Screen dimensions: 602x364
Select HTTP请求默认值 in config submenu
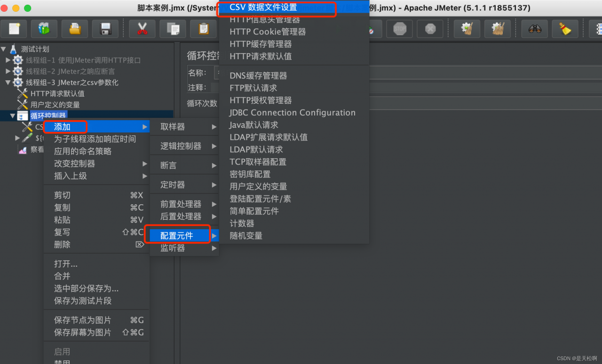tap(294, 56)
